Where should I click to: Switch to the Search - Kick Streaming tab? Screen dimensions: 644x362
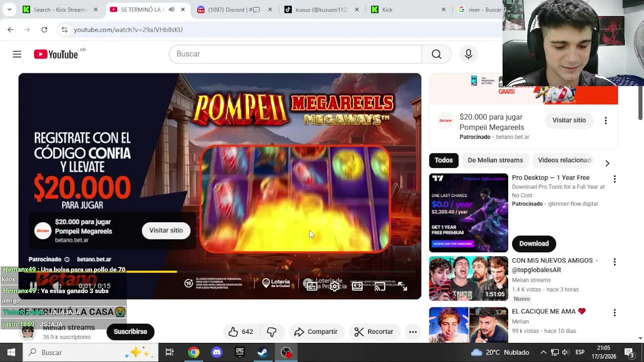[60, 10]
